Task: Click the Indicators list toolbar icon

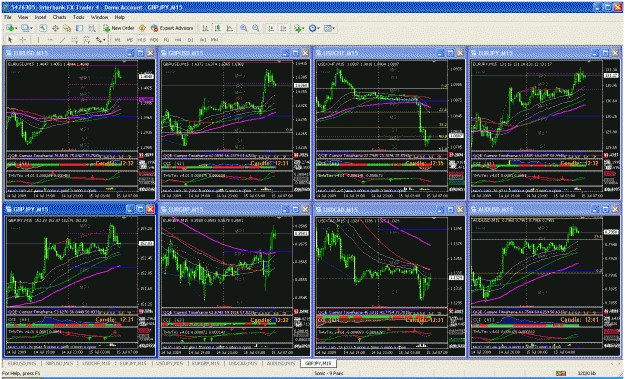Action: 297,28
